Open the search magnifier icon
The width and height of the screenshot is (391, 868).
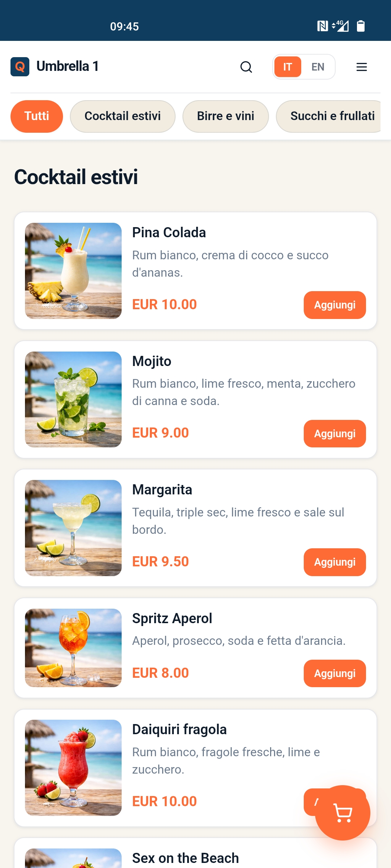(x=246, y=67)
